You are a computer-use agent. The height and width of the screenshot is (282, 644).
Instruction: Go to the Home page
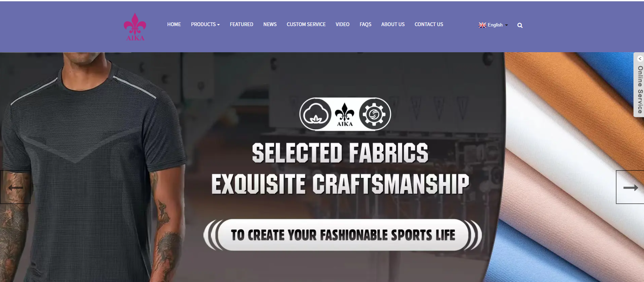174,24
